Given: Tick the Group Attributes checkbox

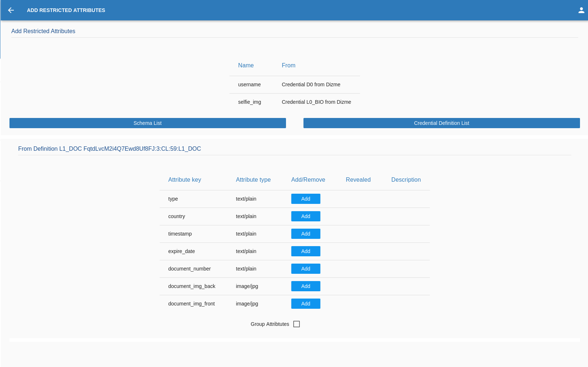Looking at the screenshot, I should [x=297, y=324].
